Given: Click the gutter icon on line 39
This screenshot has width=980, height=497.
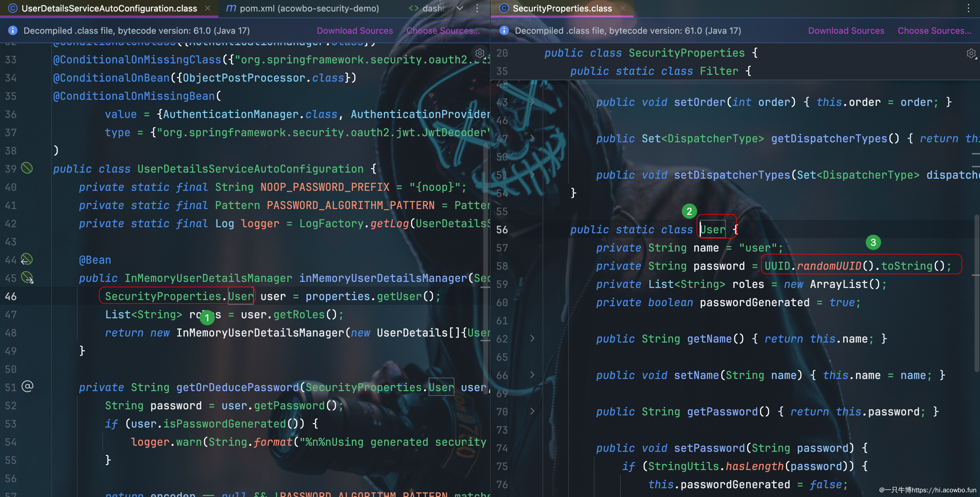Looking at the screenshot, I should click(27, 168).
